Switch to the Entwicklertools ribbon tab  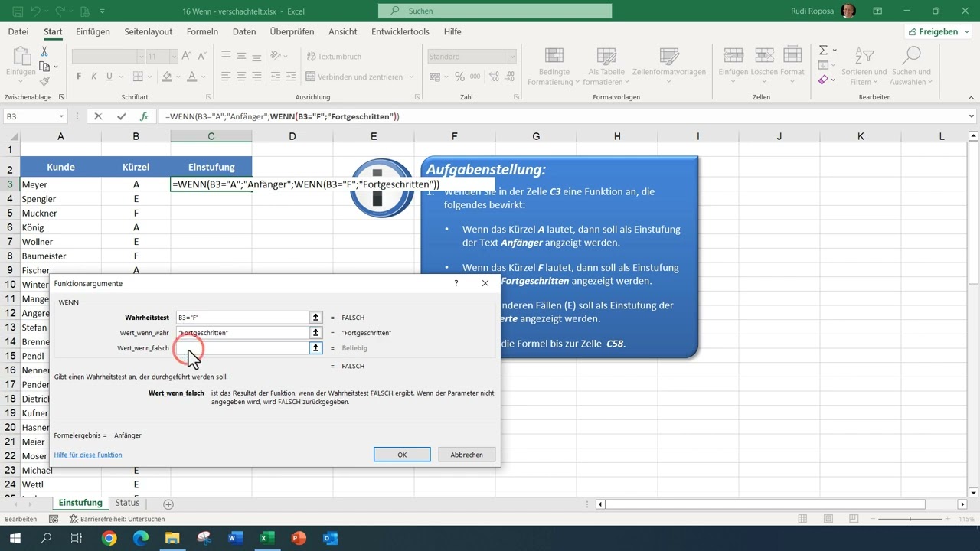click(x=400, y=31)
